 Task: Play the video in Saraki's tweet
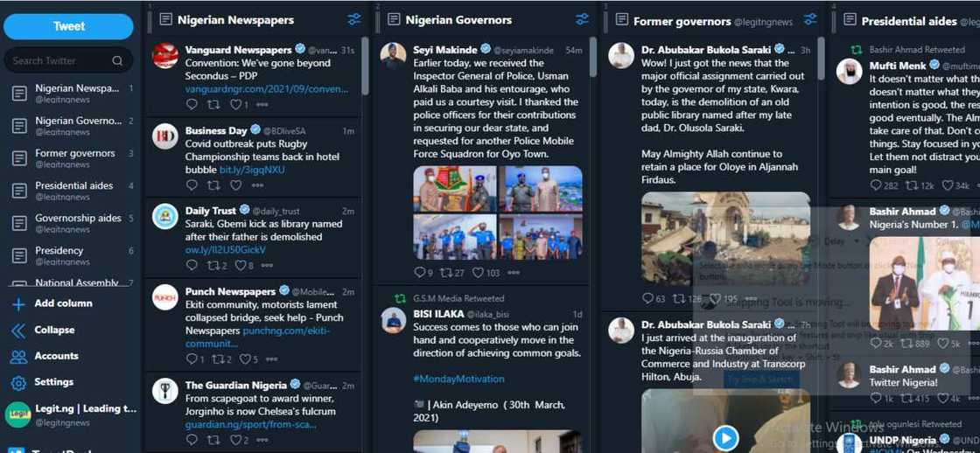725,436
